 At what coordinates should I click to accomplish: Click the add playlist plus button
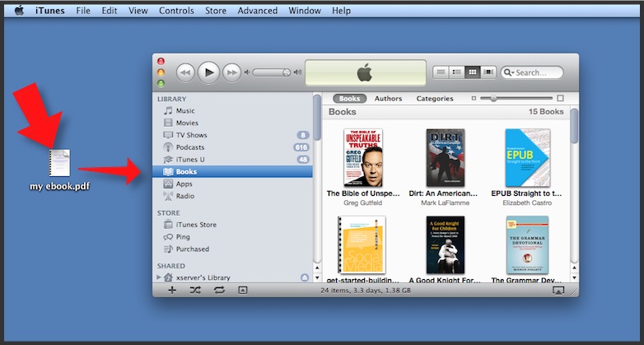tap(172, 291)
